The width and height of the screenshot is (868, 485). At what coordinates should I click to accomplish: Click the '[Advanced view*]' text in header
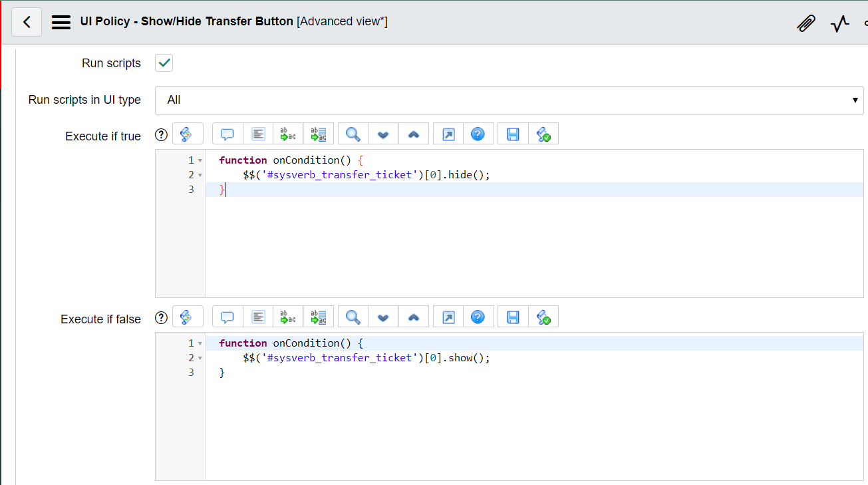[x=343, y=21]
